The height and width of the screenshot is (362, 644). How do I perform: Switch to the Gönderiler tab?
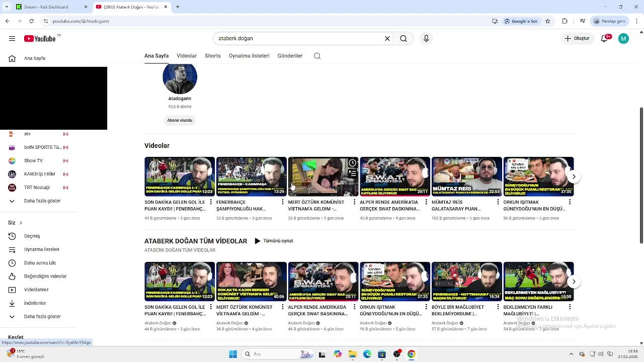[290, 56]
